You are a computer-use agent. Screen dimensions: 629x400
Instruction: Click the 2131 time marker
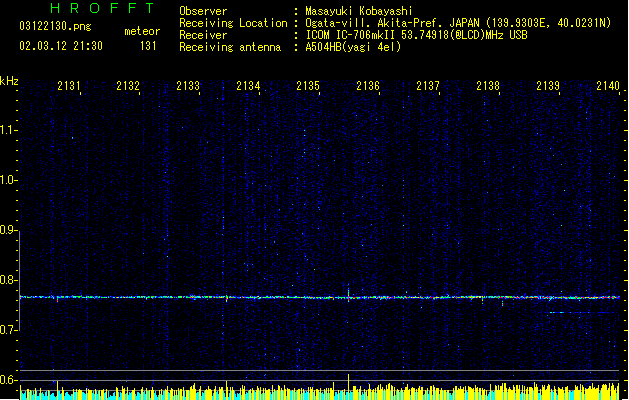(69, 86)
